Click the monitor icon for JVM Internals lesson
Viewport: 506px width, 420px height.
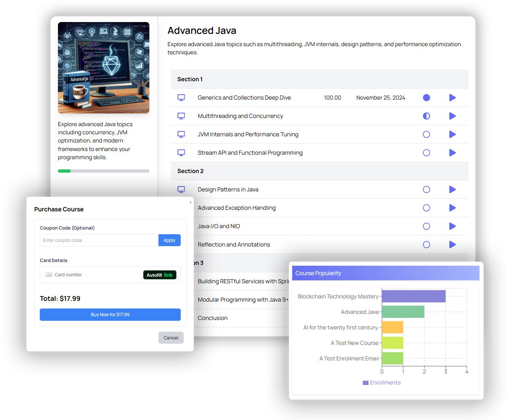(x=181, y=134)
